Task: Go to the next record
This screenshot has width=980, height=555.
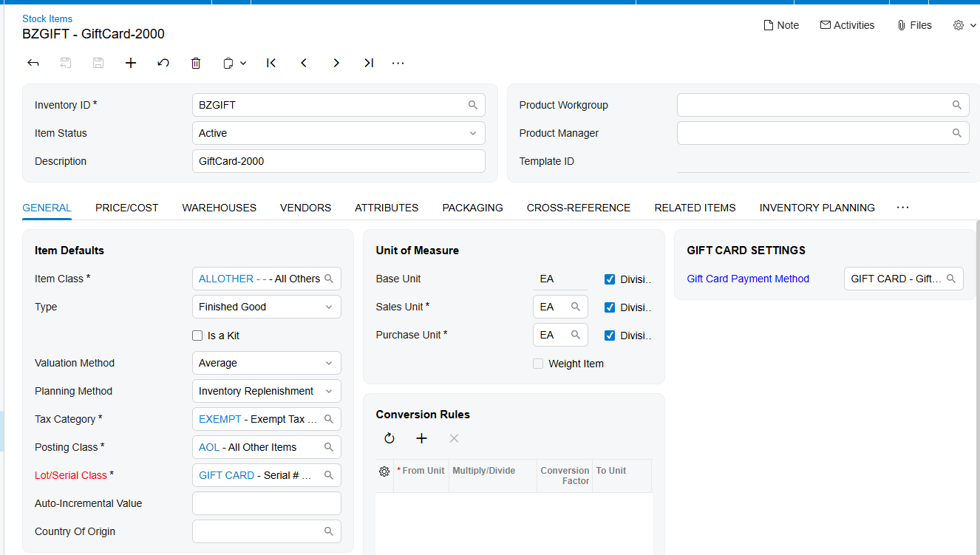Action: (336, 63)
